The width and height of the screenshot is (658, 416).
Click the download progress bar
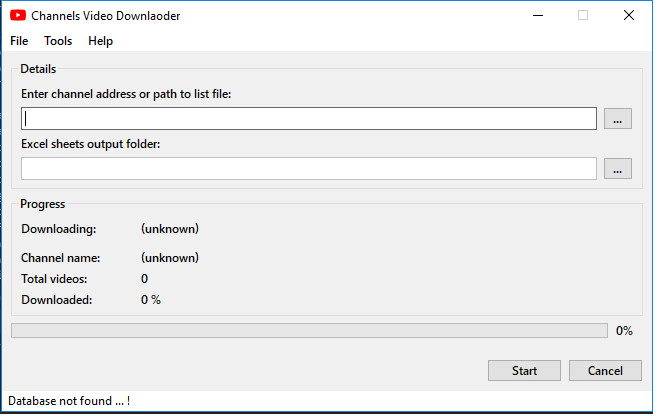pyautogui.click(x=309, y=330)
